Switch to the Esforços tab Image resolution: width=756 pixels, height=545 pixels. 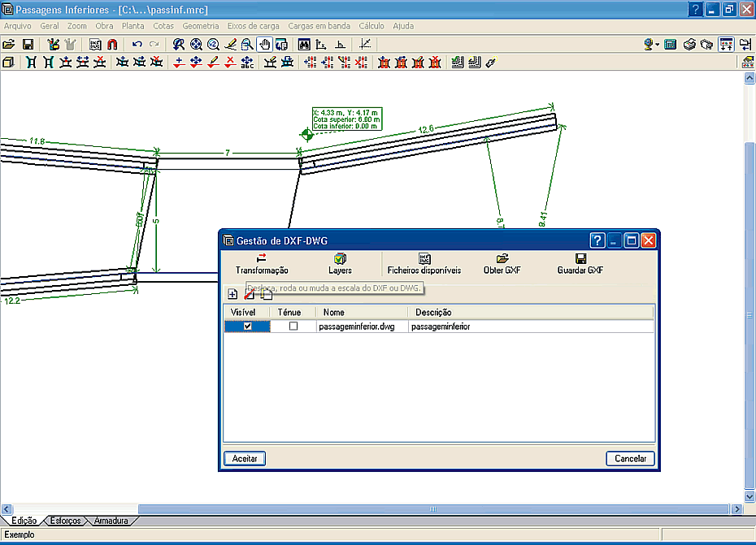[65, 521]
